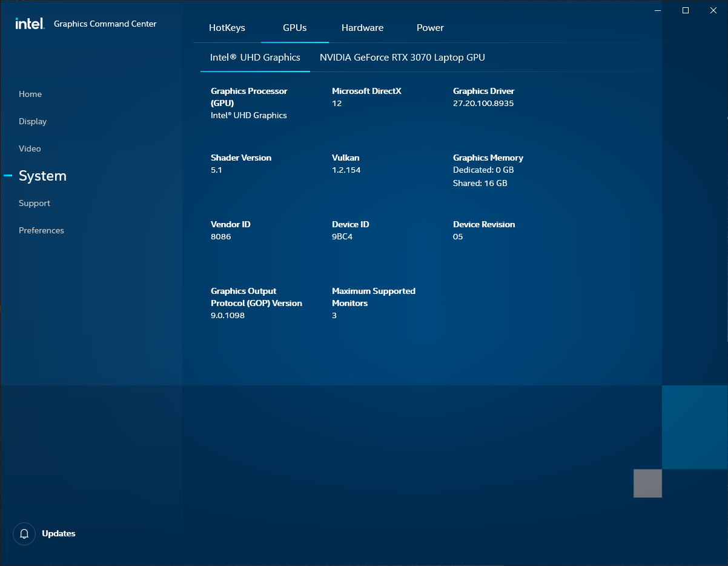The width and height of the screenshot is (728, 566).
Task: Click the Device Revision value 05
Action: [458, 237]
